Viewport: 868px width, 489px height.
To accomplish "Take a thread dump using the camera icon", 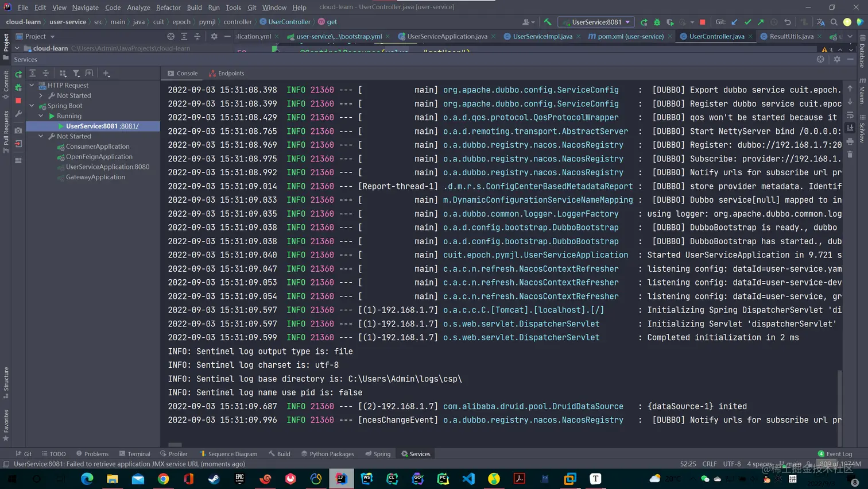I will click(18, 130).
